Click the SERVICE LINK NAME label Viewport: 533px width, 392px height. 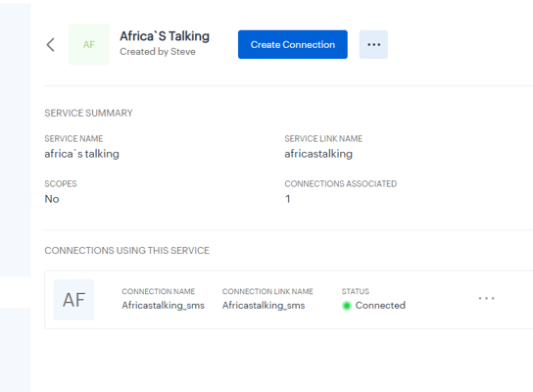(x=323, y=139)
